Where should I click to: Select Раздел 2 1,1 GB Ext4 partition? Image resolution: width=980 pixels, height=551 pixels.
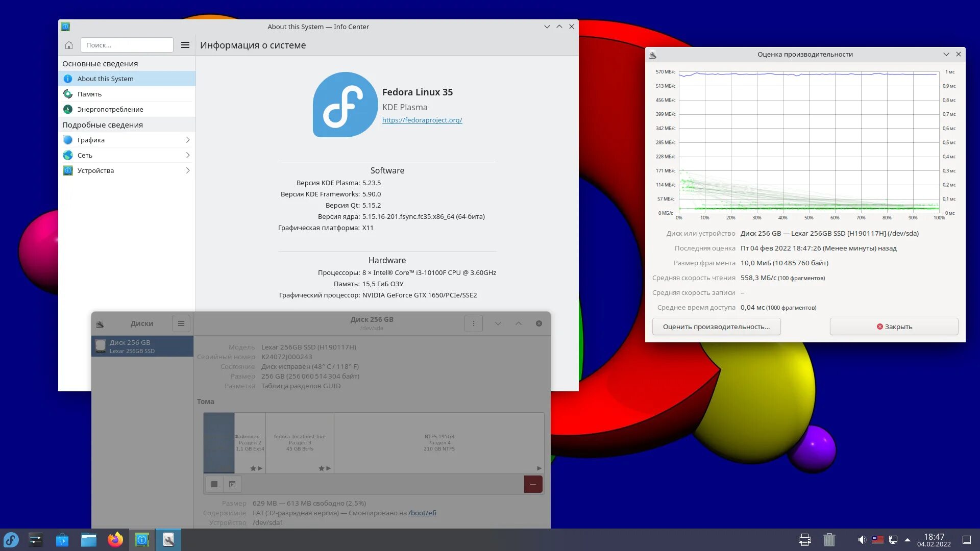pyautogui.click(x=250, y=442)
